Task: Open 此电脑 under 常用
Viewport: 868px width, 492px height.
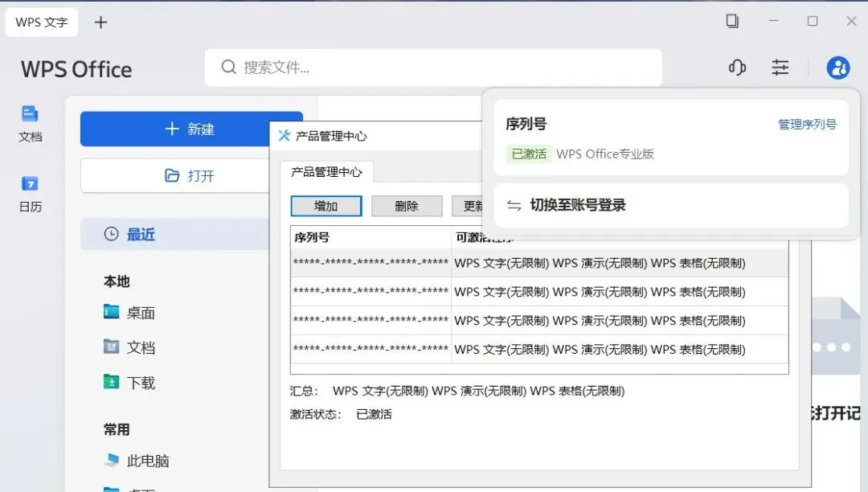Action: (x=137, y=461)
